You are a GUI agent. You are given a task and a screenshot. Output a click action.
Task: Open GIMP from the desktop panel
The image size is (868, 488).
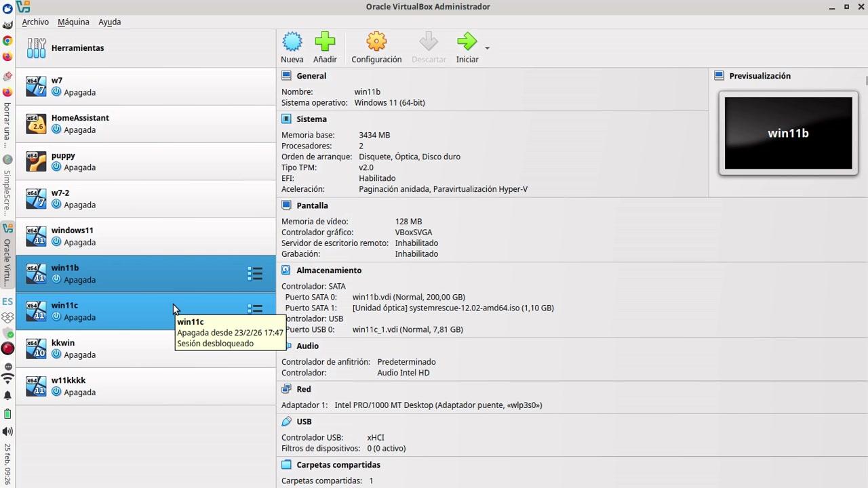click(x=7, y=25)
